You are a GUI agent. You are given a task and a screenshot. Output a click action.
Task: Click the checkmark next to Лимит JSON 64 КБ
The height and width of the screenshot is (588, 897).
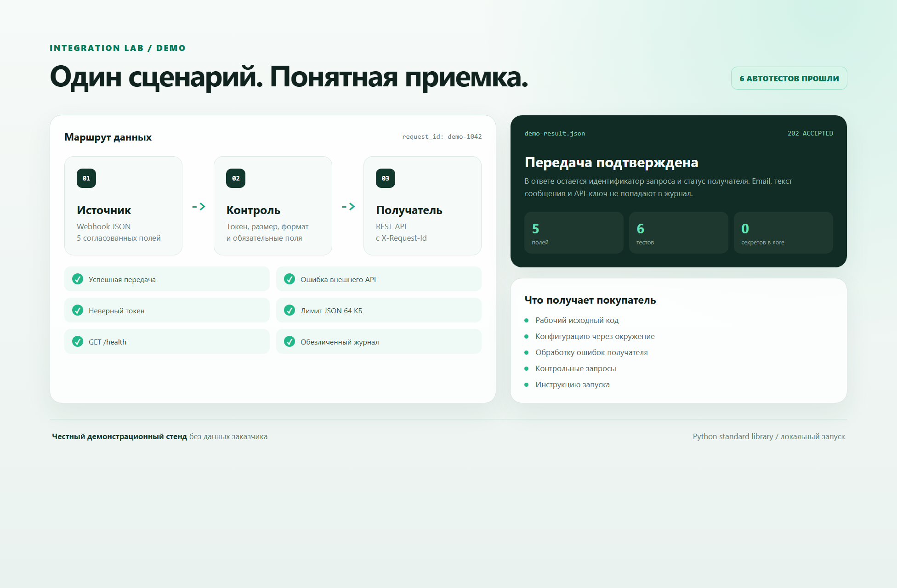(290, 310)
